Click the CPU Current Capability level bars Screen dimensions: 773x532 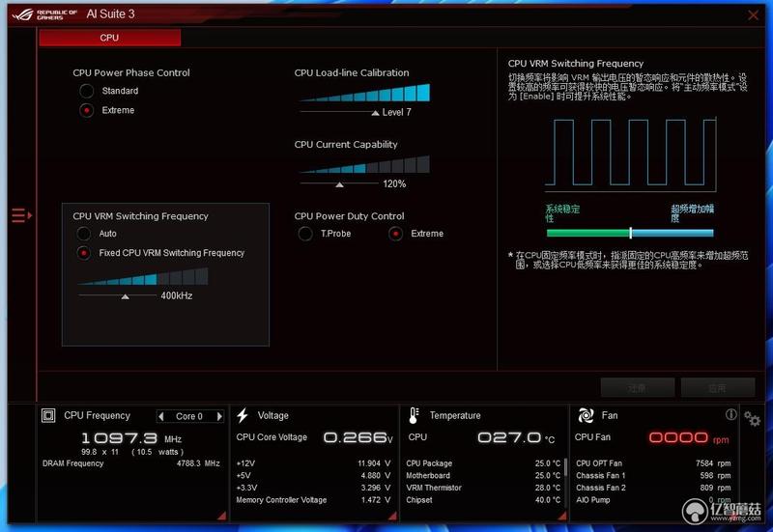pyautogui.click(x=365, y=164)
